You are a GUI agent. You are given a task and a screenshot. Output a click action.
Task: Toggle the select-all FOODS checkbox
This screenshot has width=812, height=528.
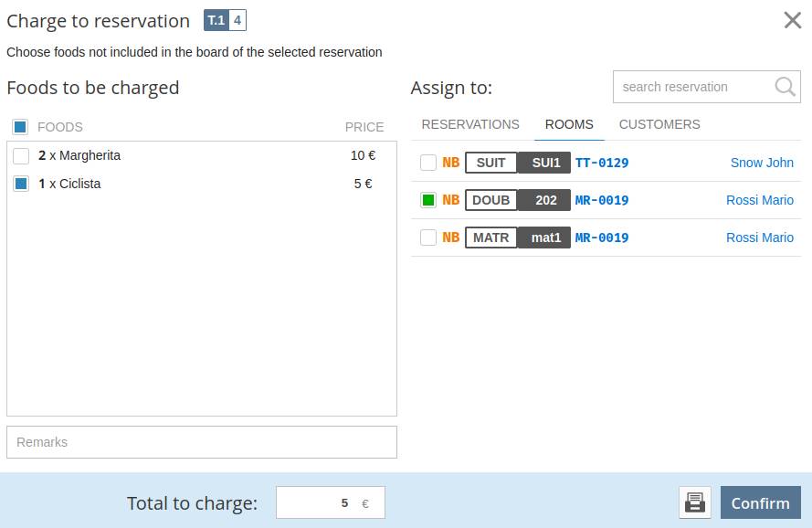[x=20, y=127]
